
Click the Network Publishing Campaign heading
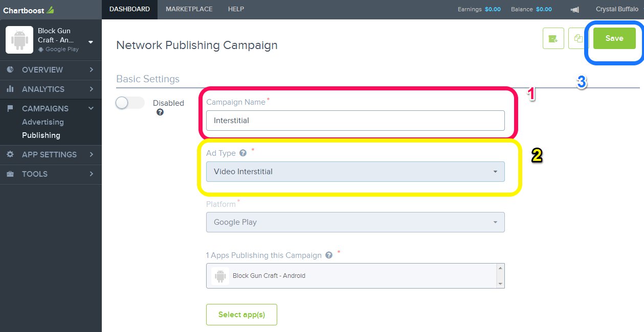click(197, 45)
